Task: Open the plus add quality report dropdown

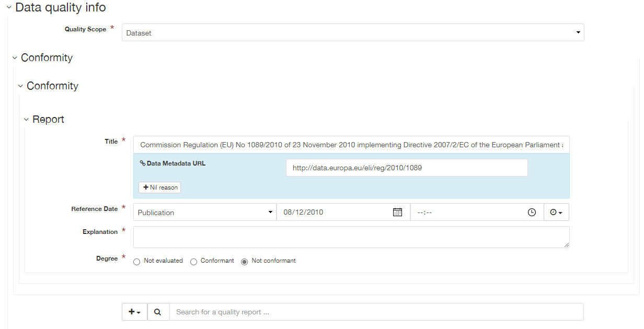Action: click(x=134, y=312)
